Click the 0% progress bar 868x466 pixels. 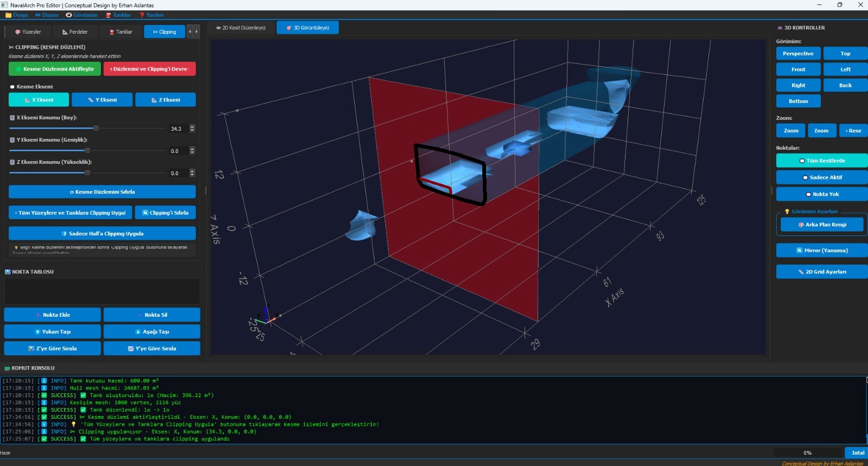pos(808,452)
